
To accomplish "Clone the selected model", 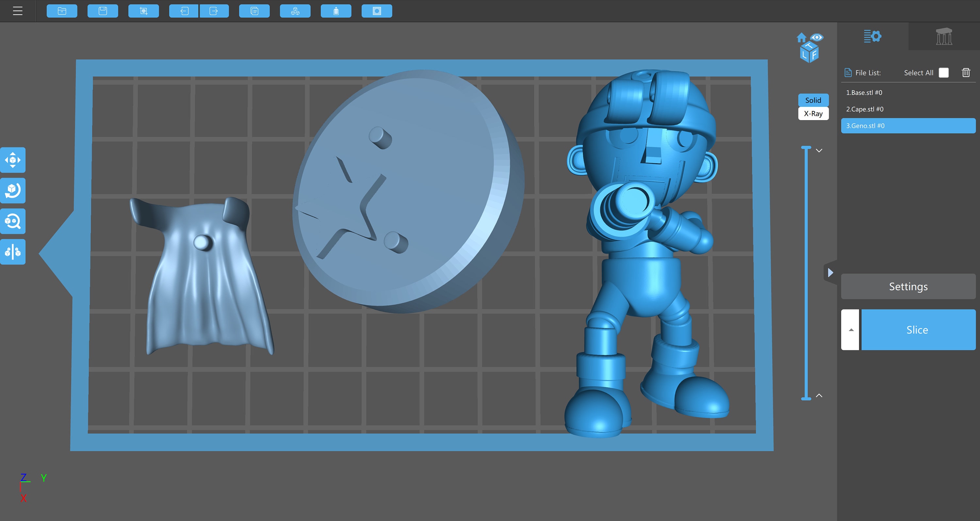I will tap(254, 11).
